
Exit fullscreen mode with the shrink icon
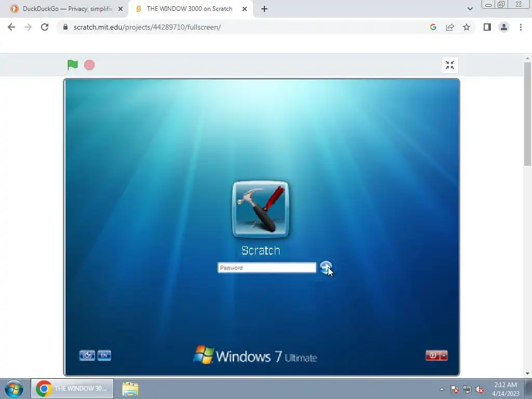(450, 65)
